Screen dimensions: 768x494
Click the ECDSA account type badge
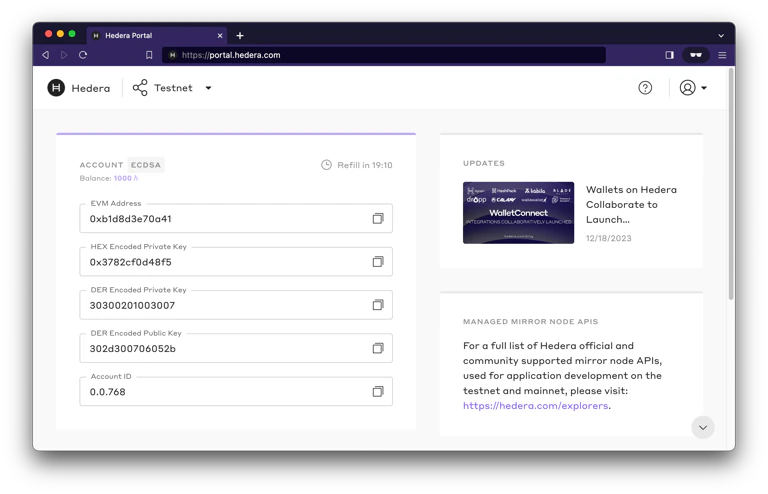[146, 165]
